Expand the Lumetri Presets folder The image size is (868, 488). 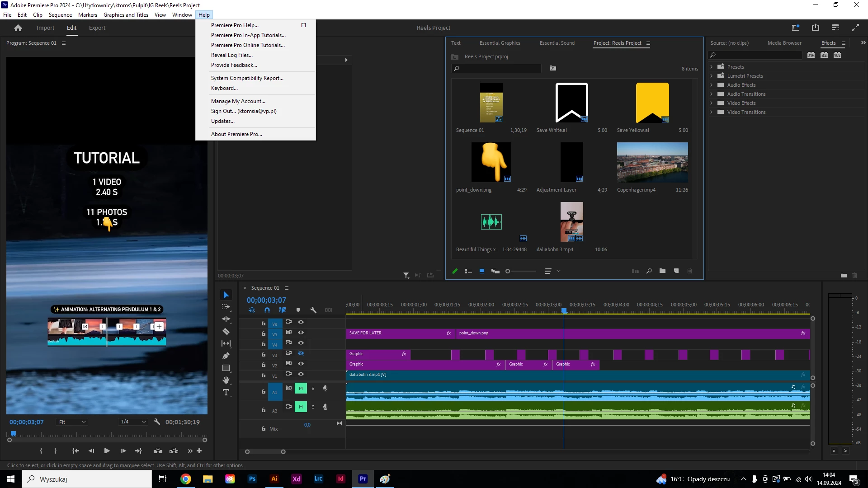(712, 76)
